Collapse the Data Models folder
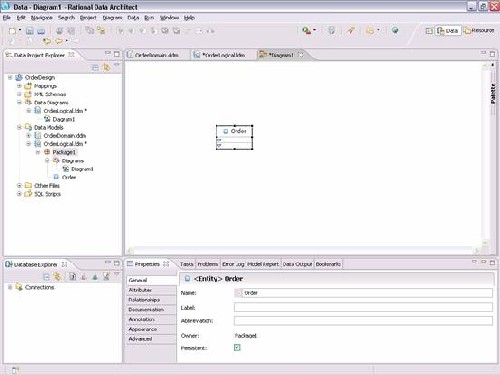 tap(19, 127)
